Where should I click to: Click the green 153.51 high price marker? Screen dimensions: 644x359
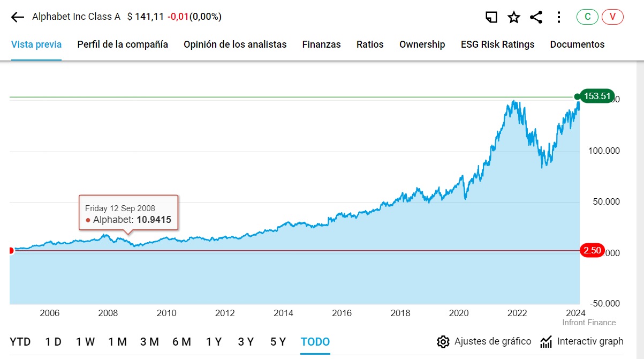point(597,96)
